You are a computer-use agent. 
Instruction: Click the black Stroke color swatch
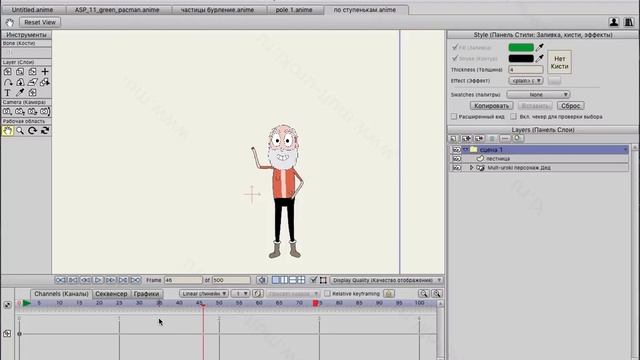point(521,58)
